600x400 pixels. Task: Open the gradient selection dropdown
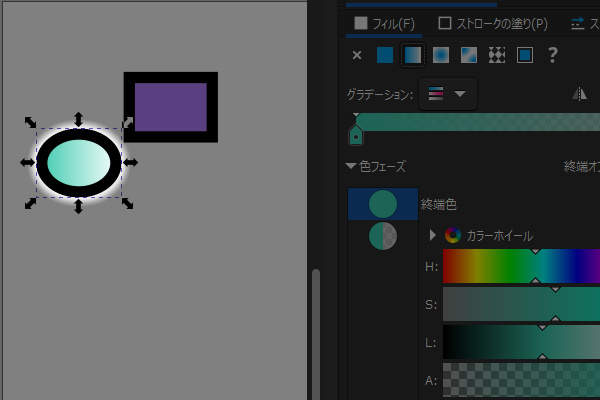[x=447, y=94]
